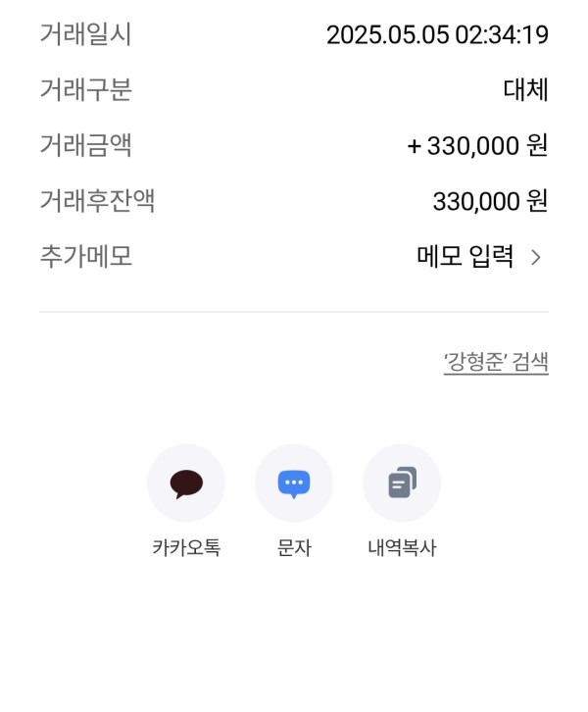
Task: Select the 카카오톡 label under share options
Action: pos(186,547)
